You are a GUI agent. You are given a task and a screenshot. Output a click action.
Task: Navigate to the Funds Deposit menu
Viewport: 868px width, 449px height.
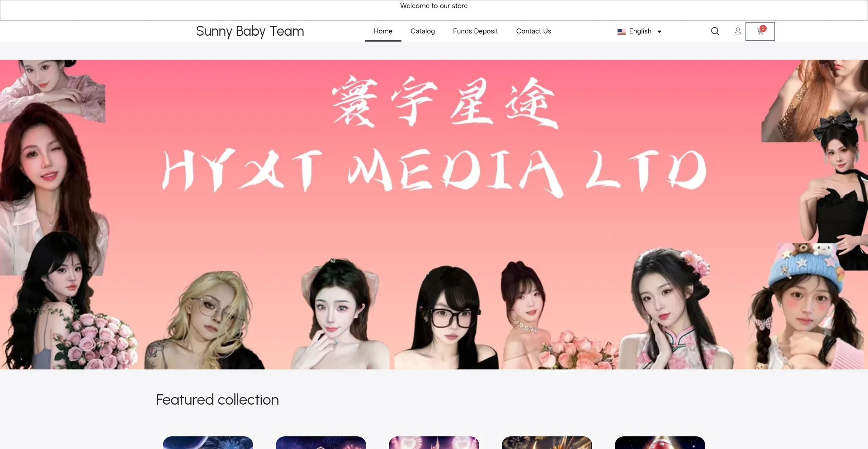(475, 31)
